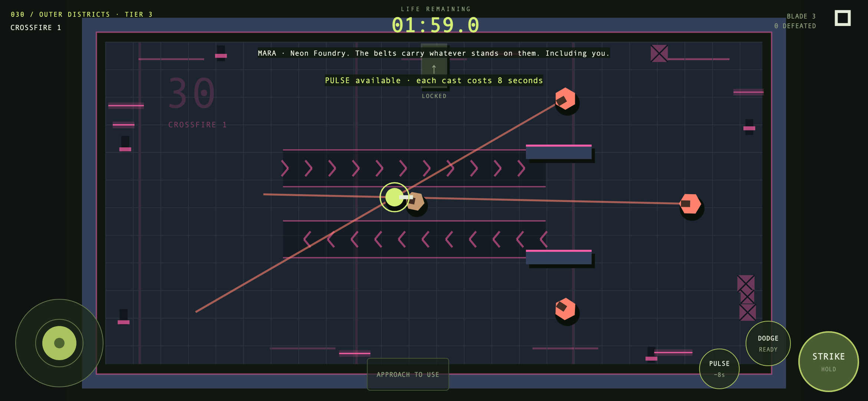Tap the STRIKE hold button
This screenshot has width=868, height=401.
(x=828, y=362)
